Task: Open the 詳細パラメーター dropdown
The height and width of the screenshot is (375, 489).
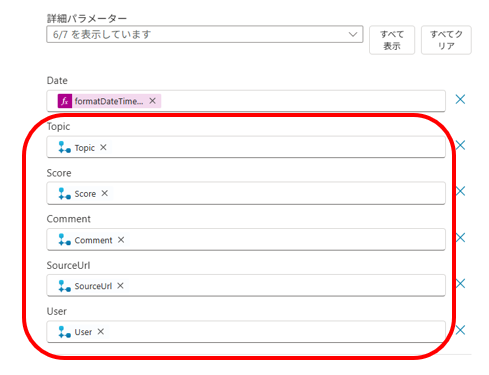Action: point(205,34)
